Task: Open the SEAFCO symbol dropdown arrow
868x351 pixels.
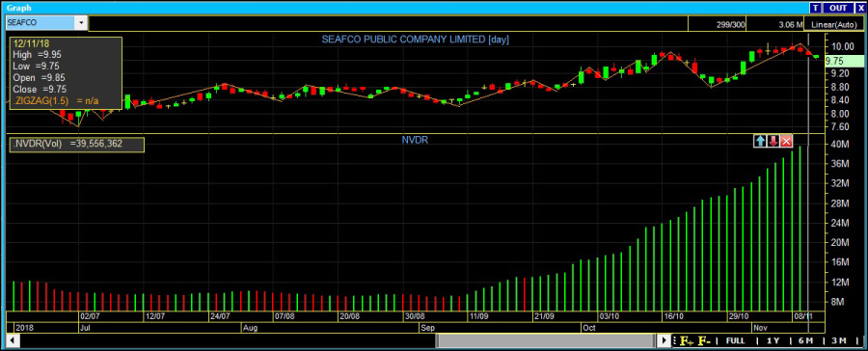Action: pos(82,23)
